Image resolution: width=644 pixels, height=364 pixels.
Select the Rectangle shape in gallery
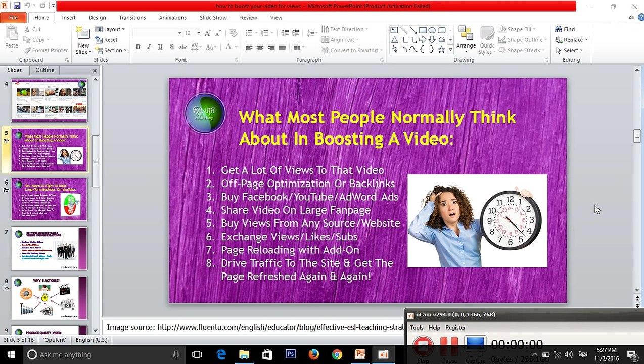423,30
